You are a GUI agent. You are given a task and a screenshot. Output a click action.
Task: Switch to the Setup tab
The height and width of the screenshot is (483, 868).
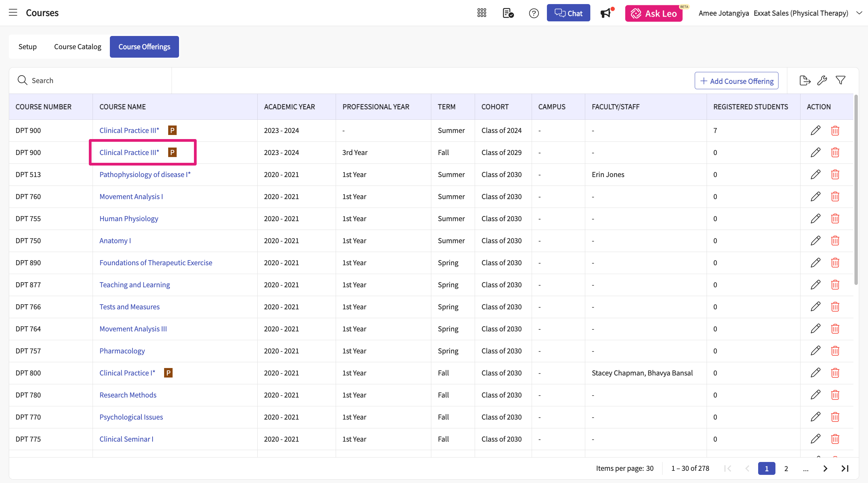(27, 47)
